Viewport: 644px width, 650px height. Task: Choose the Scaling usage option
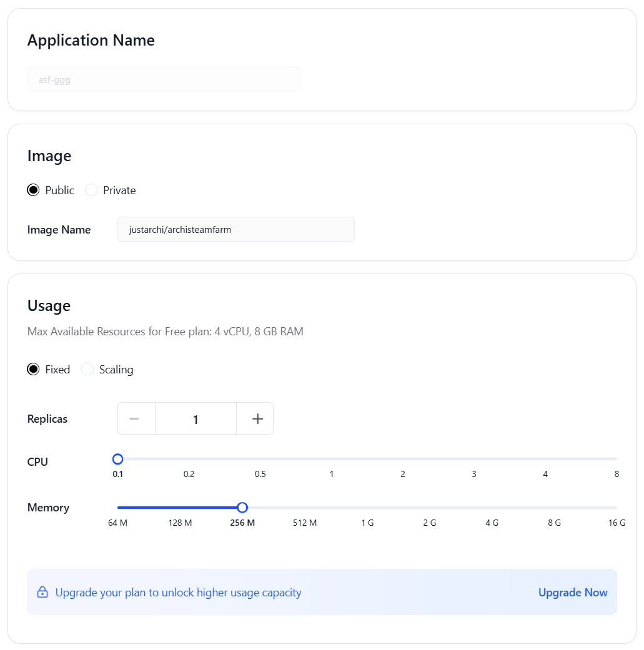pyautogui.click(x=87, y=370)
